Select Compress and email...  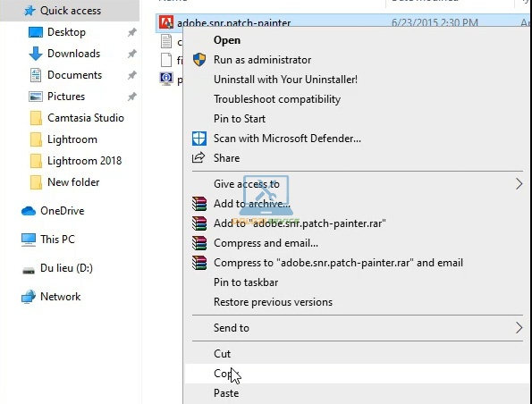(x=266, y=243)
